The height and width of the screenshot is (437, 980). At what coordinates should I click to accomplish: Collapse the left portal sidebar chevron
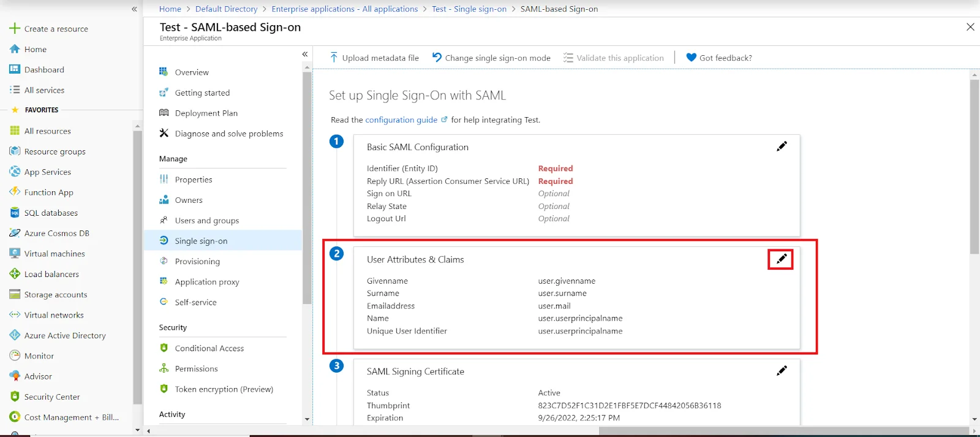(x=134, y=9)
